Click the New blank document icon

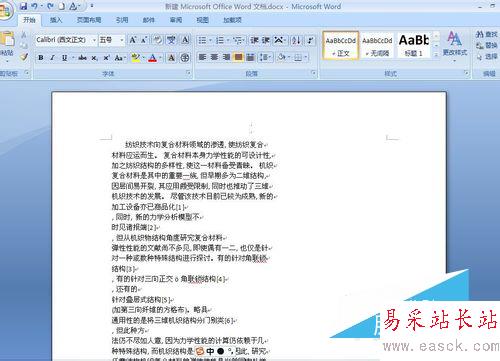[x=62, y=6]
